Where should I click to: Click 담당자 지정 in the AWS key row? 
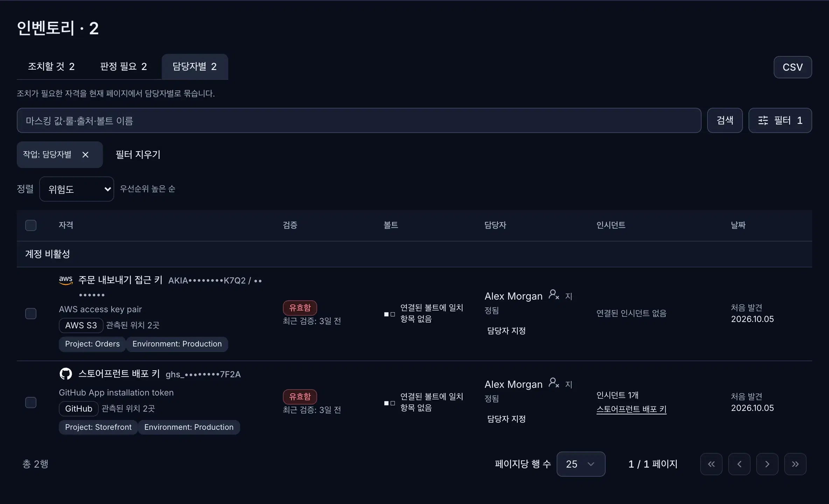[x=507, y=331]
